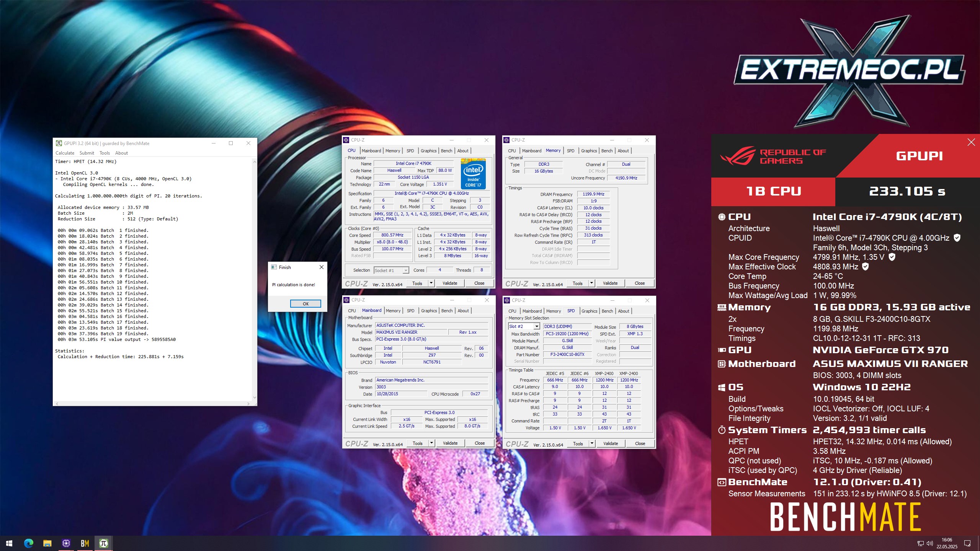980x551 pixels.
Task: Open the About menu in GPUPI
Action: (122, 153)
